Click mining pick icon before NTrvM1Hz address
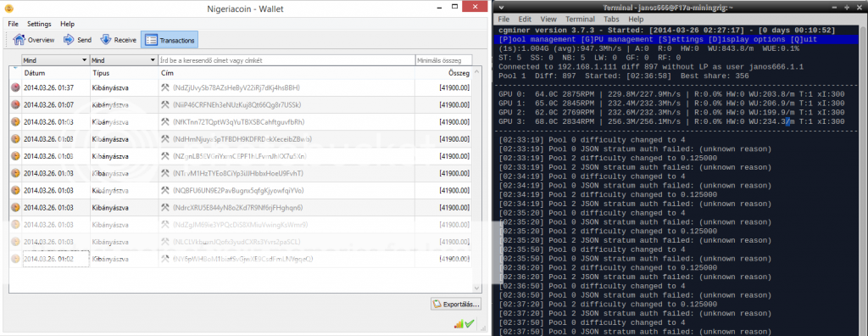Image resolution: width=868 pixels, height=336 pixels. (165, 174)
